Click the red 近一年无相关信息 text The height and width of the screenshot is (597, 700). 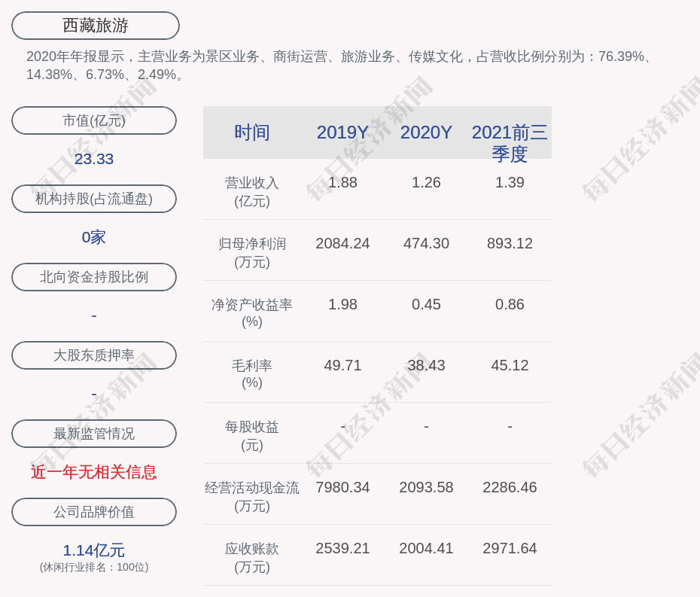click(x=94, y=472)
